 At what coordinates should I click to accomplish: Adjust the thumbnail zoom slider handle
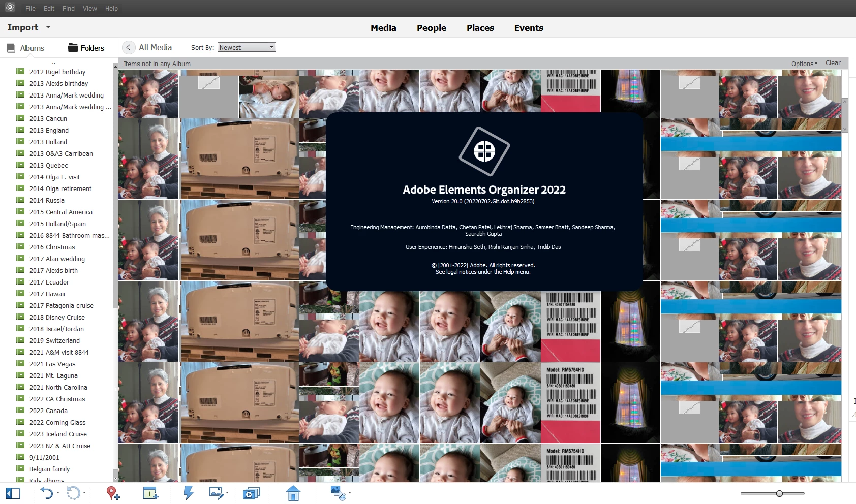tap(779, 493)
